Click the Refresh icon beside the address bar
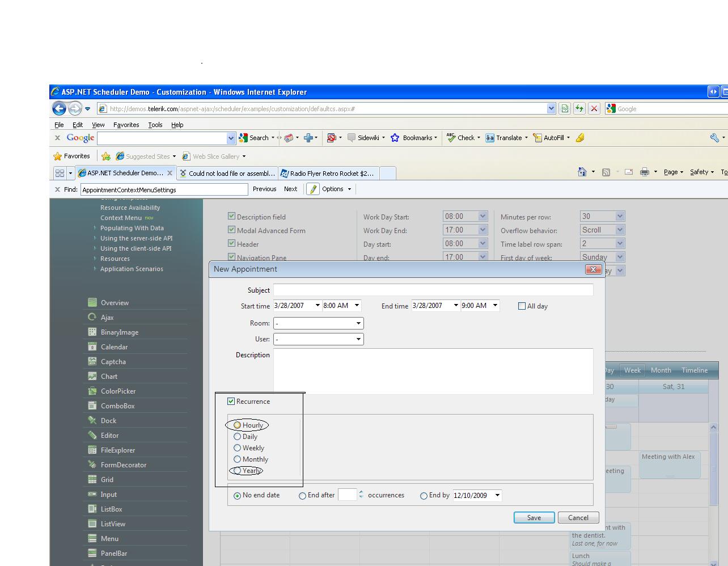Screen dimensions: 728x566 tap(579, 108)
